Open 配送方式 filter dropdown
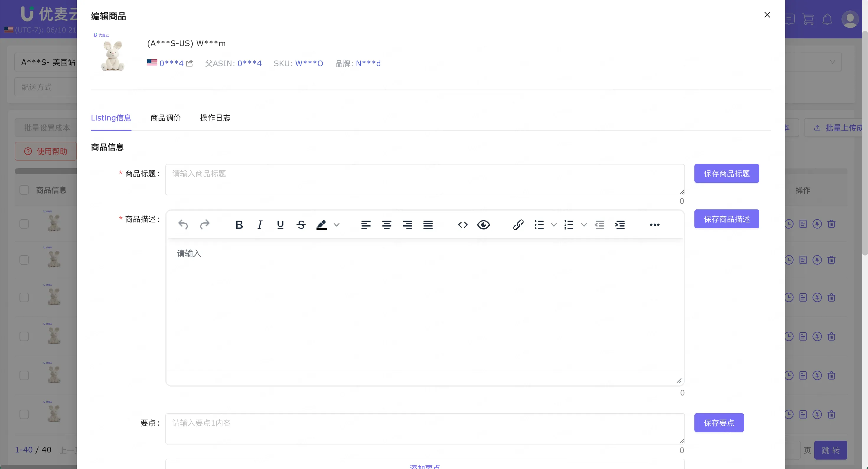The image size is (868, 469). click(46, 87)
